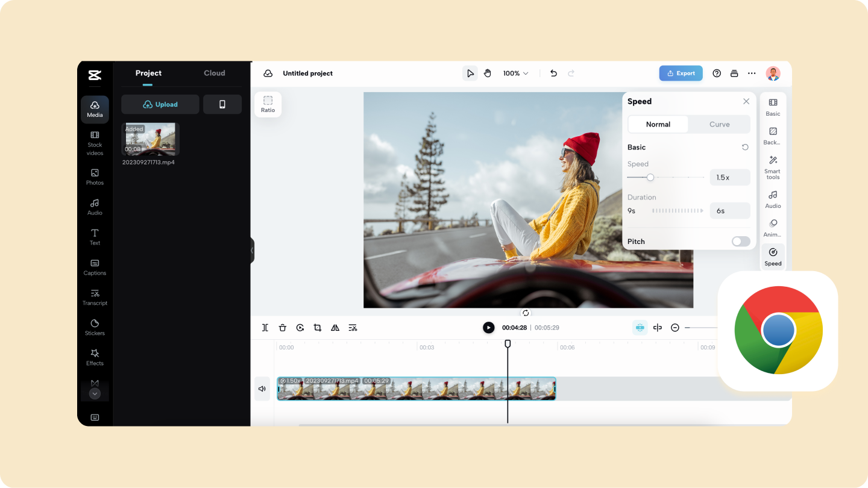Open Basic properties in right sidebar
Image resolution: width=868 pixels, height=488 pixels.
coord(773,107)
